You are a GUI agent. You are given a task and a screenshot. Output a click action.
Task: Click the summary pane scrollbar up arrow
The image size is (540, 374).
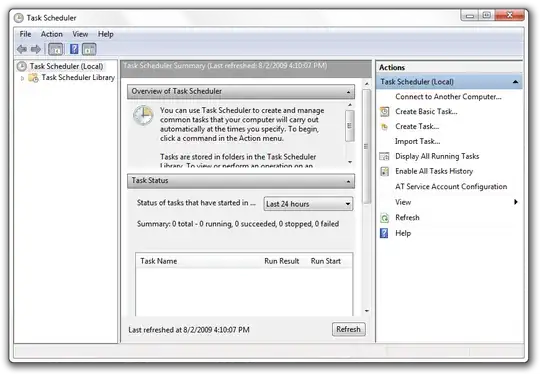367,84
